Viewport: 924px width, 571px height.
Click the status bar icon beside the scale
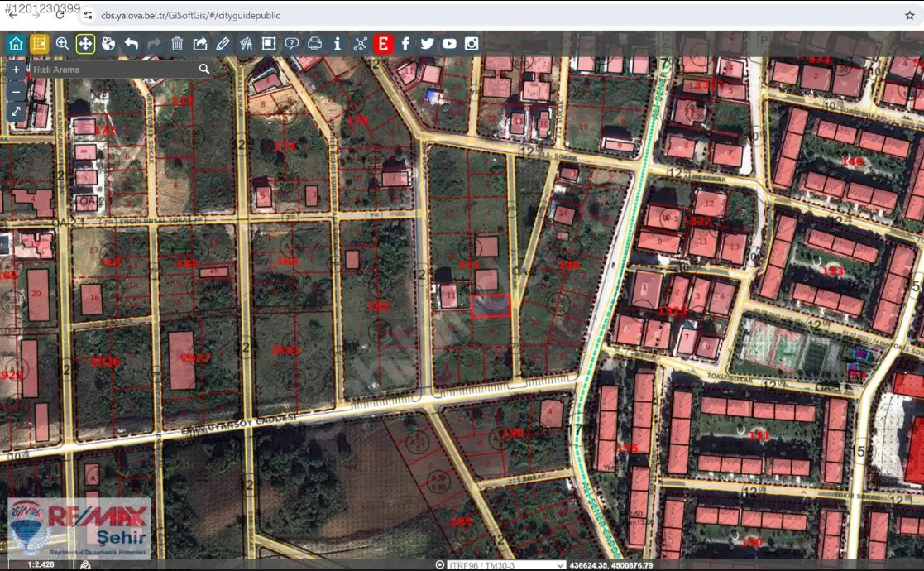coord(85,565)
